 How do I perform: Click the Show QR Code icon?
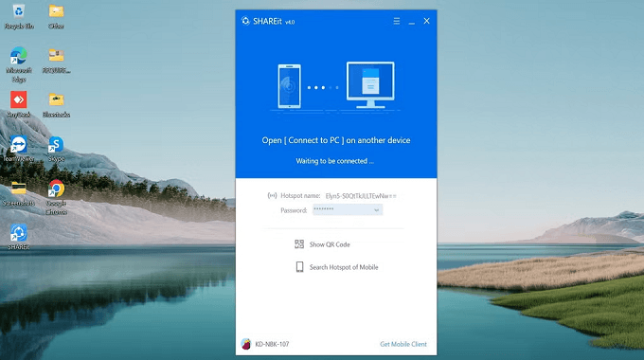pyautogui.click(x=299, y=244)
